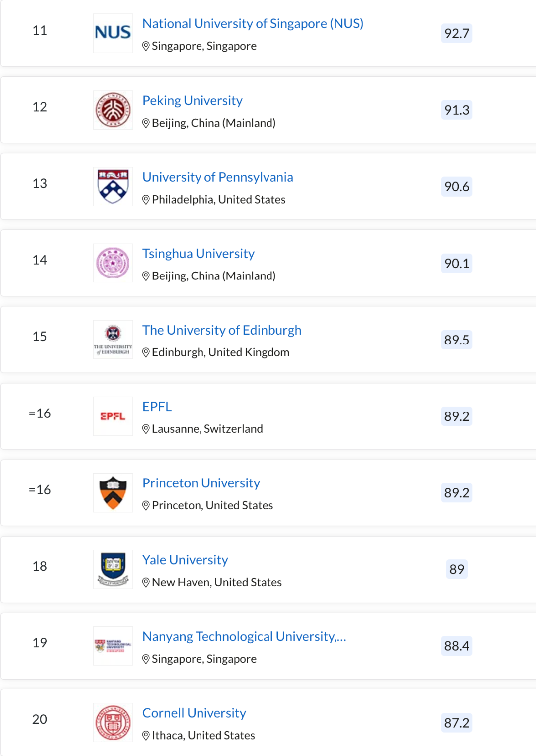Go to University of Pennsylvania page
The image size is (536, 756).
pos(217,177)
